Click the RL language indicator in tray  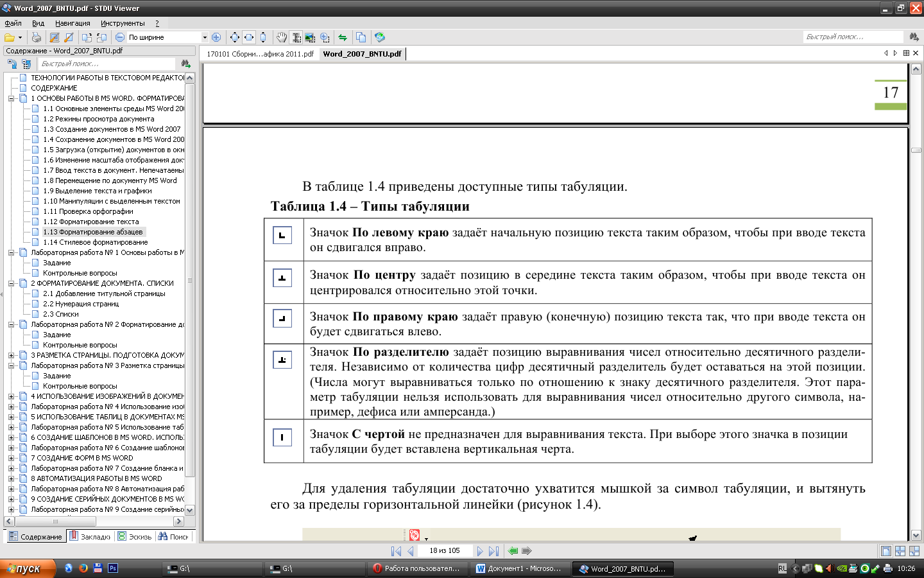782,568
